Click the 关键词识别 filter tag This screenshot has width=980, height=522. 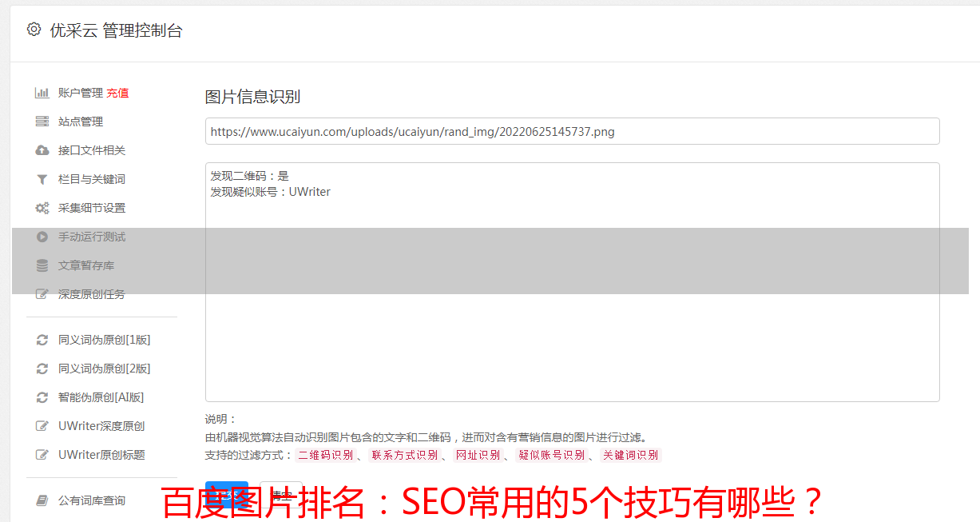pyautogui.click(x=631, y=455)
